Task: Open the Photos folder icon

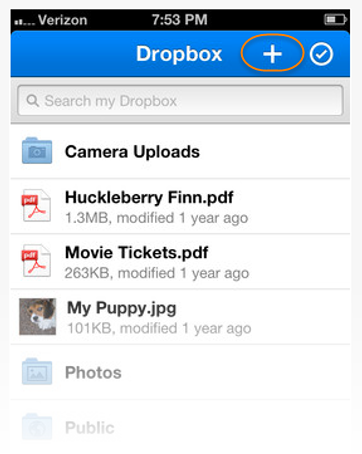Action: coord(37,372)
